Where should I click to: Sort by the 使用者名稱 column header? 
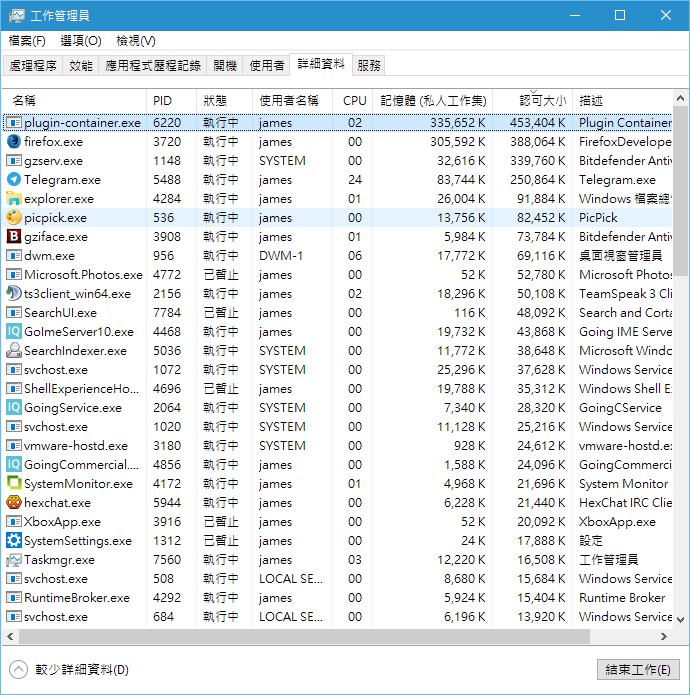292,101
